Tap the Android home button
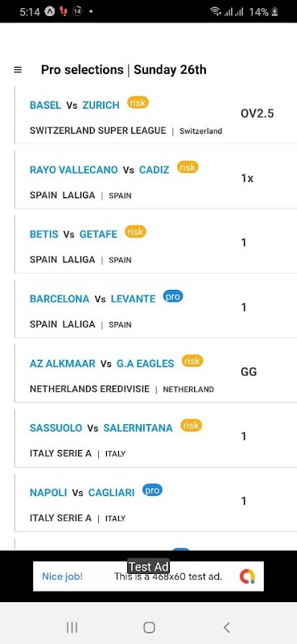Viewport: 297px width, 644px height. point(149,627)
